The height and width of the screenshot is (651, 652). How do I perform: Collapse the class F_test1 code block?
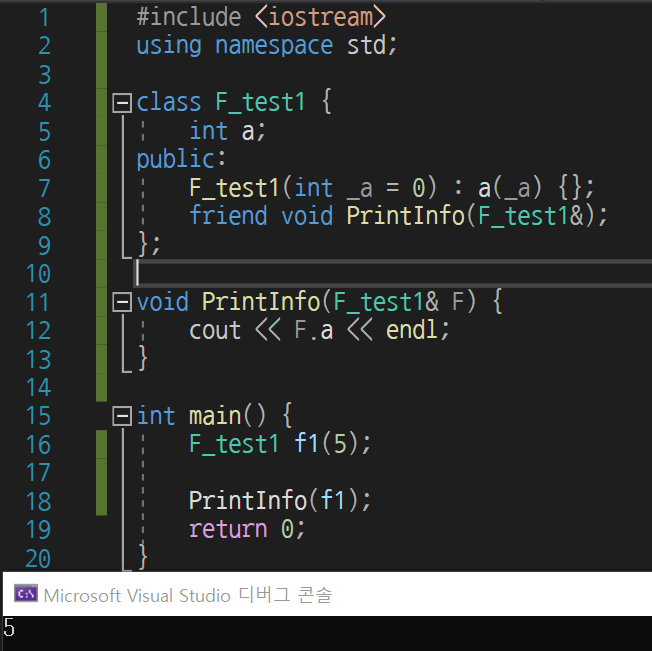tap(122, 102)
